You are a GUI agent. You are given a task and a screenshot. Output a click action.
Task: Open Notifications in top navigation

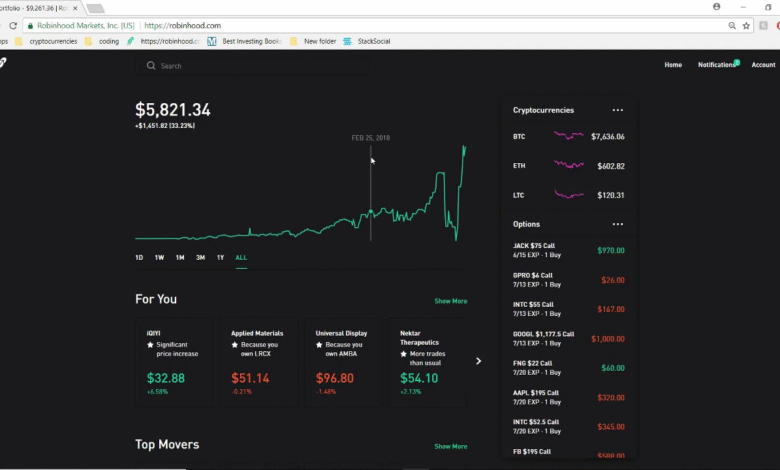tap(717, 65)
